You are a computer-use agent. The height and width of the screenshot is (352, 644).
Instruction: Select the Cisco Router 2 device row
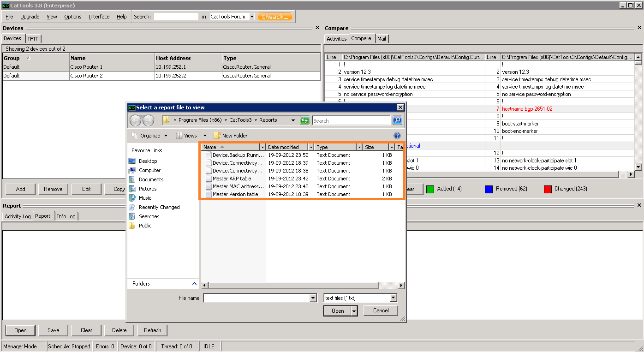161,76
